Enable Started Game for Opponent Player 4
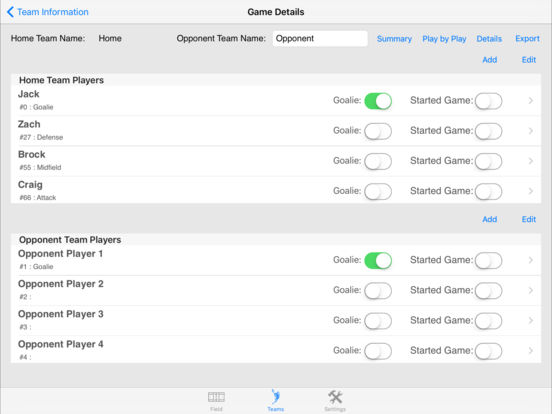The image size is (552, 414). 488,351
